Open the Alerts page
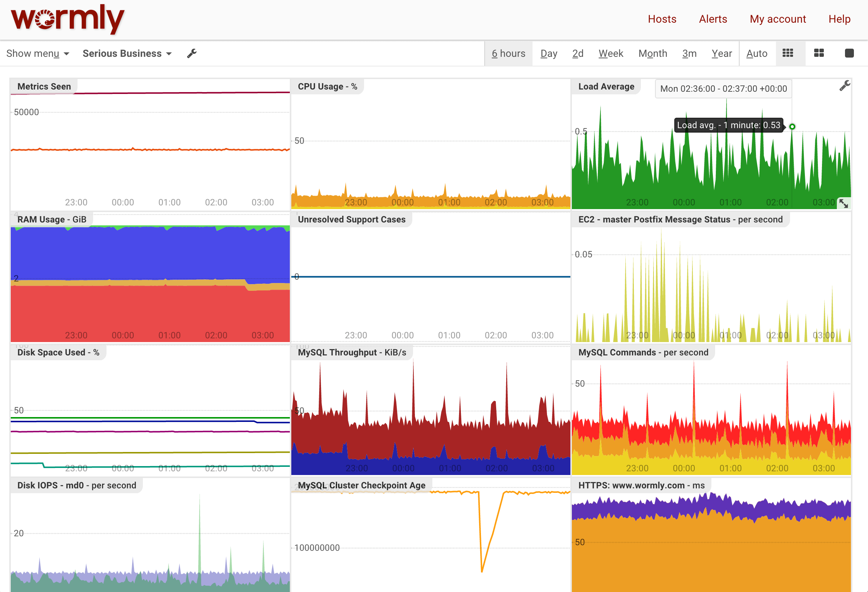Screen dimensions: 868x592 tap(713, 19)
